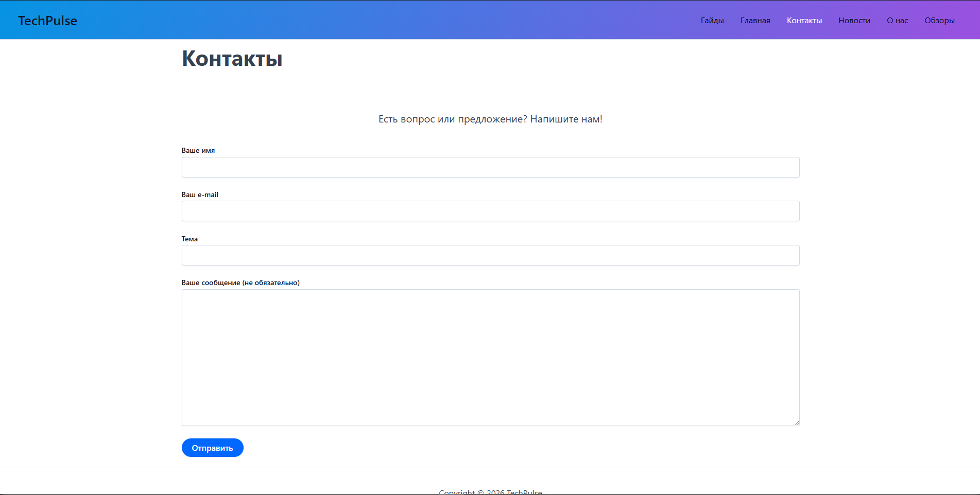Click the Тема label above the field
The height and width of the screenshot is (495, 980).
pos(190,239)
